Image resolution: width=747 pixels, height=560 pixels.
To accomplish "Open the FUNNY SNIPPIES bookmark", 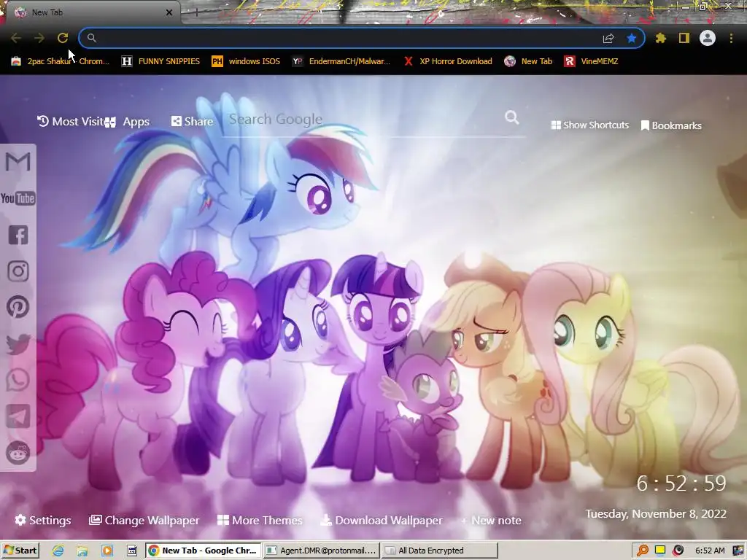I will [160, 61].
